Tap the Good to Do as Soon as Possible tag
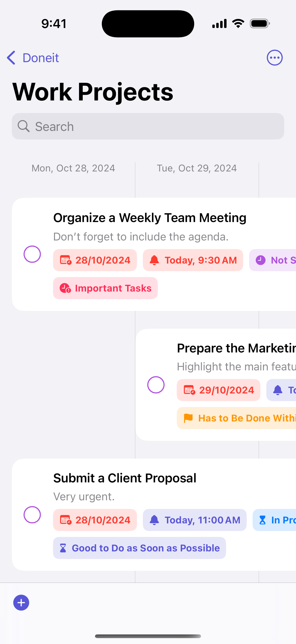Screen dimensions: 296x644 click(139, 548)
